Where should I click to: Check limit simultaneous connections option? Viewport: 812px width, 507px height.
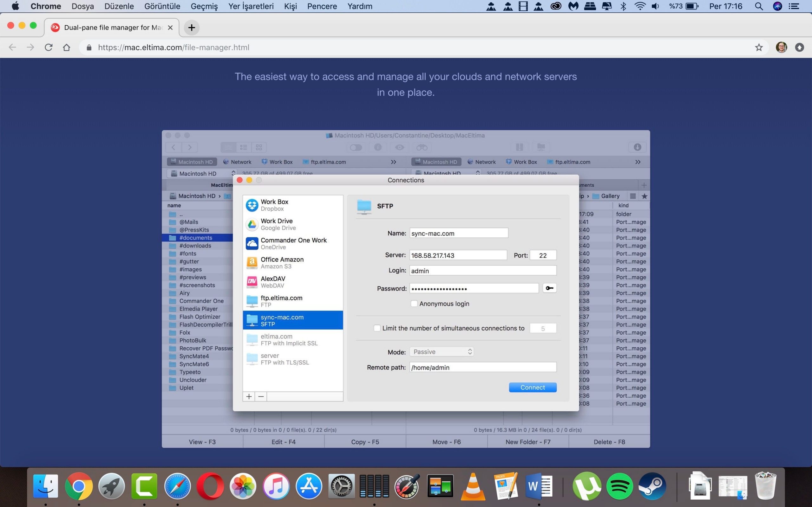(377, 328)
